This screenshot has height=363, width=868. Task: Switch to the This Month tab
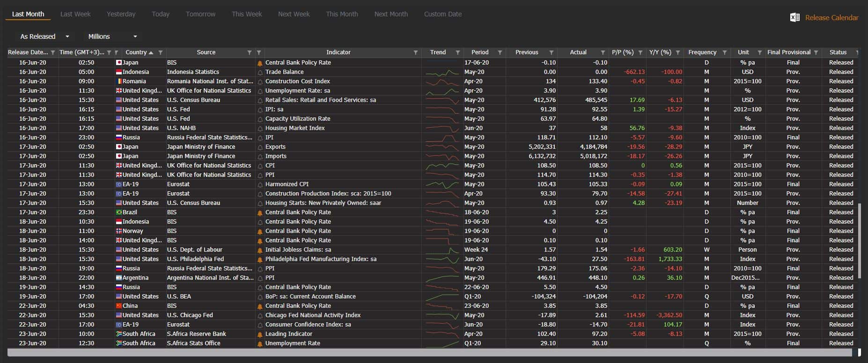(342, 14)
